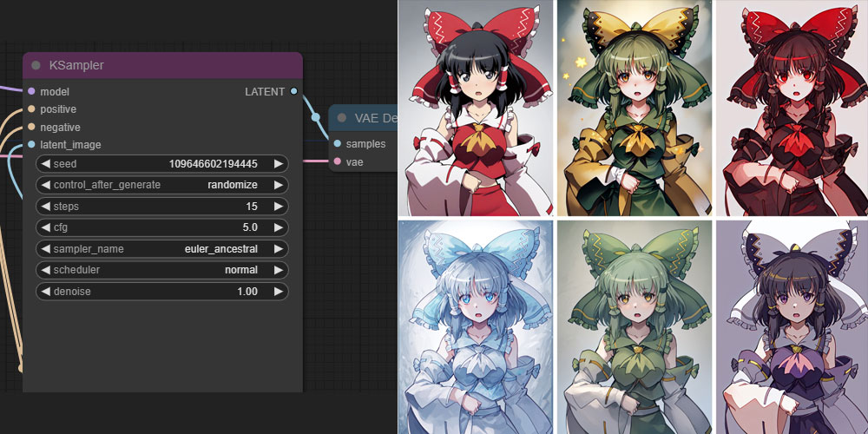This screenshot has width=868, height=434.
Task: Select next sampler_name option
Action: coord(279,249)
